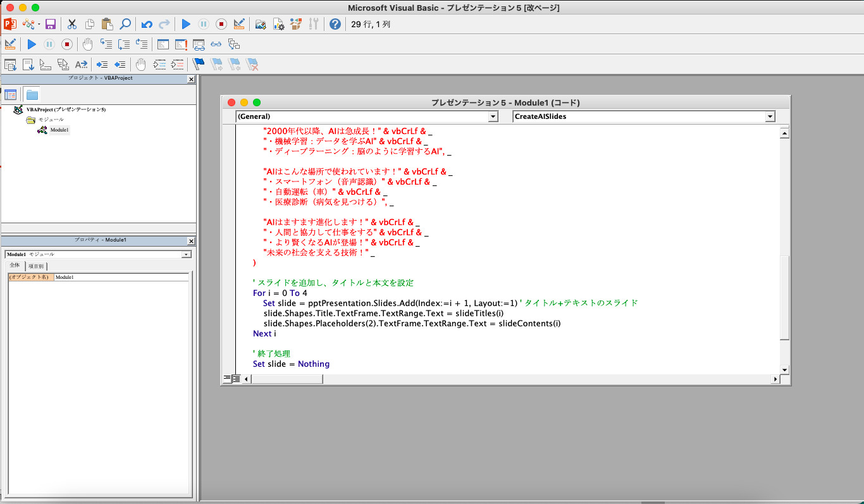Close the プロパティ - Module1 panel
The width and height of the screenshot is (864, 504).
[192, 242]
